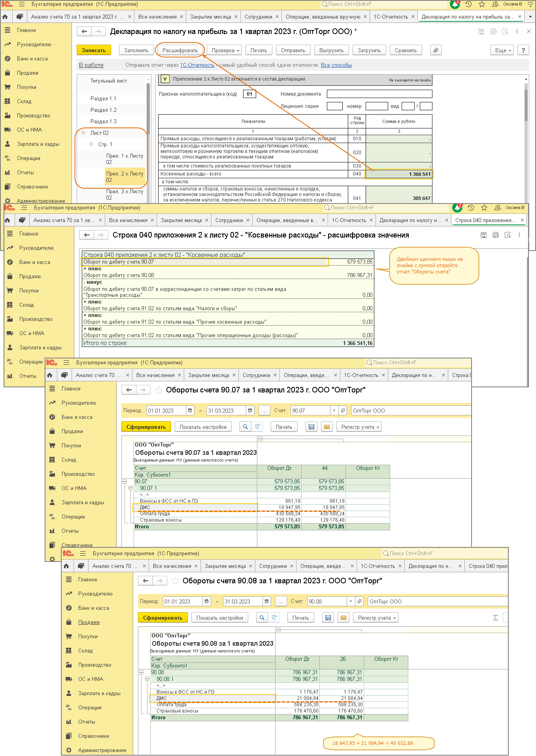
Task: Click save diskette icon in Обороты счета 90.07 toolbar
Action: coord(311,427)
